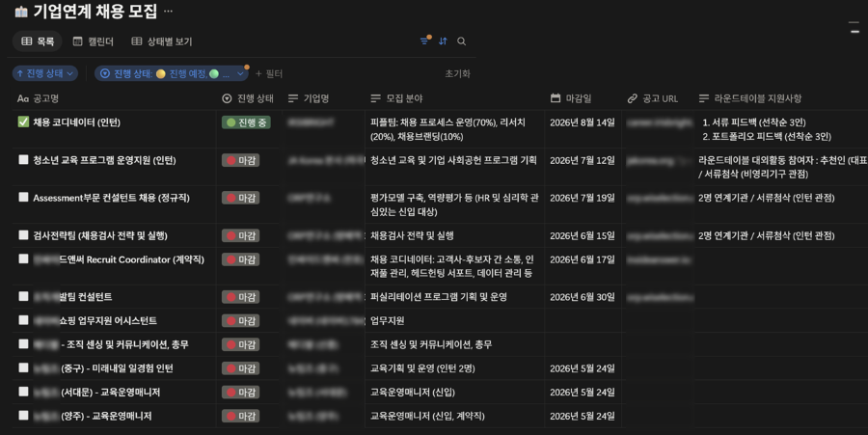Click the 기업명 column header
This screenshot has width=868, height=435.
(x=309, y=98)
